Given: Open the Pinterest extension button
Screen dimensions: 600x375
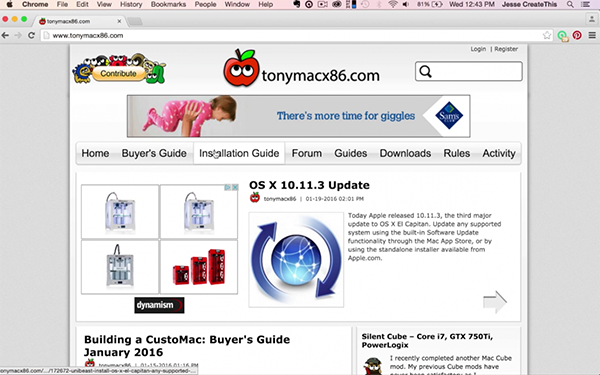Looking at the screenshot, I should [x=577, y=36].
